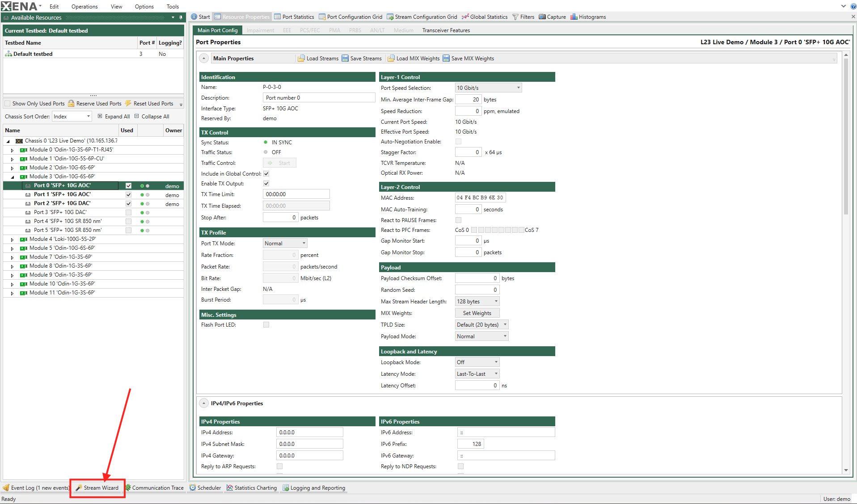Click the Traffic Control Start button

pyautogui.click(x=279, y=163)
